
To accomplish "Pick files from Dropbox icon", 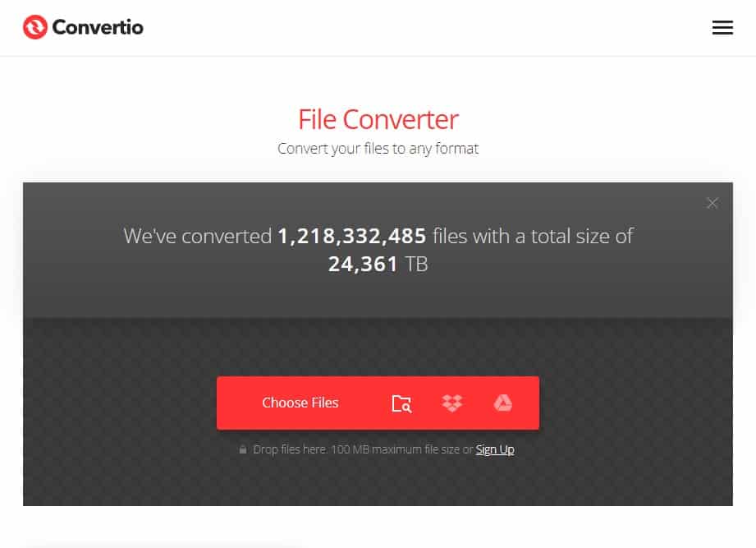I will (x=452, y=403).
